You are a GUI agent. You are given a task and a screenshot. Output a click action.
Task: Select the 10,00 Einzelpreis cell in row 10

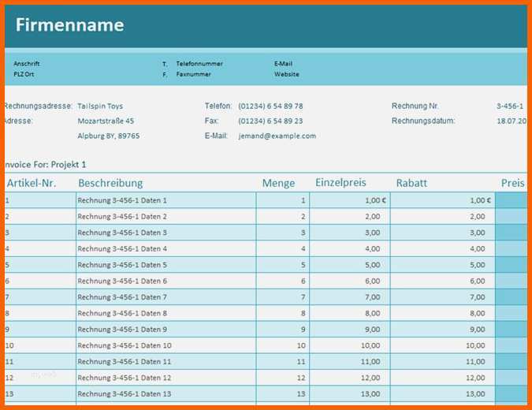coord(349,345)
